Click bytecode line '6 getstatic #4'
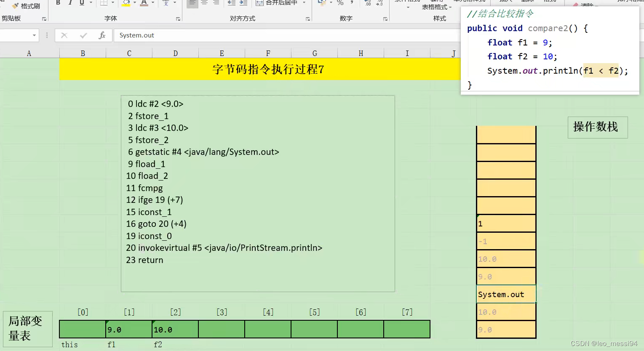644x351 pixels. pos(203,152)
